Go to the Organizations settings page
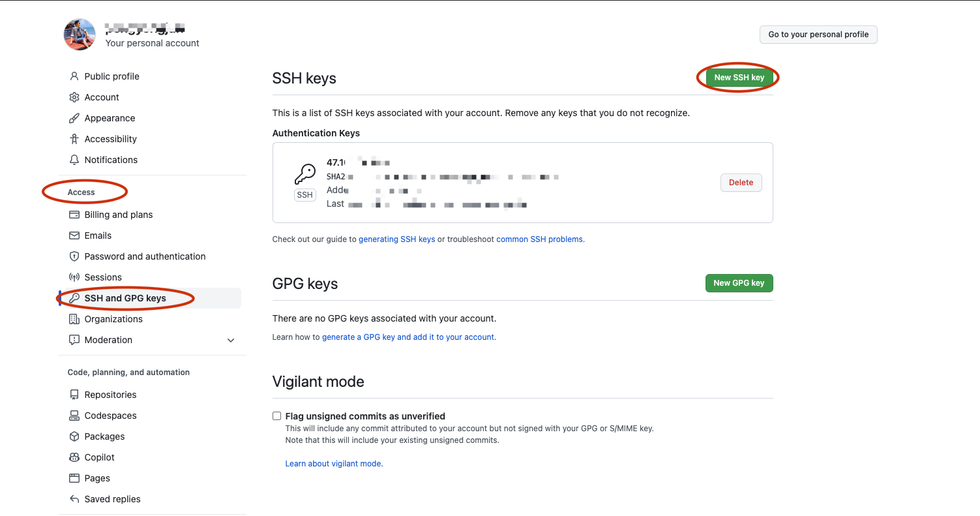980x516 pixels. click(113, 319)
